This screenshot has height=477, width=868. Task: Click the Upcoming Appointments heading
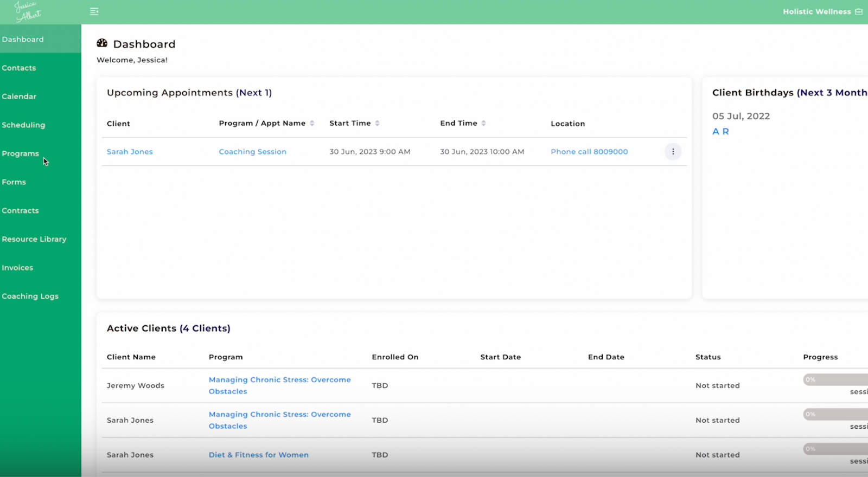(189, 93)
